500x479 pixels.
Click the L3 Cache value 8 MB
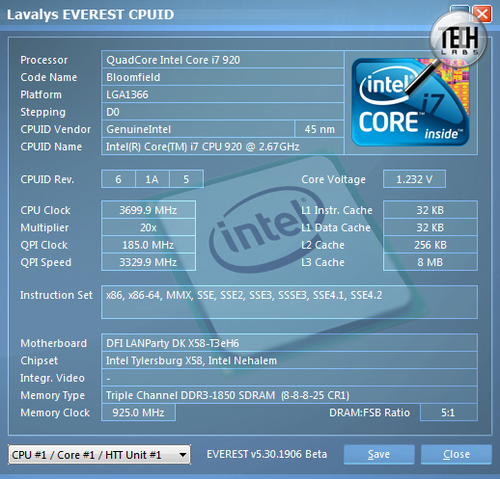click(x=430, y=262)
